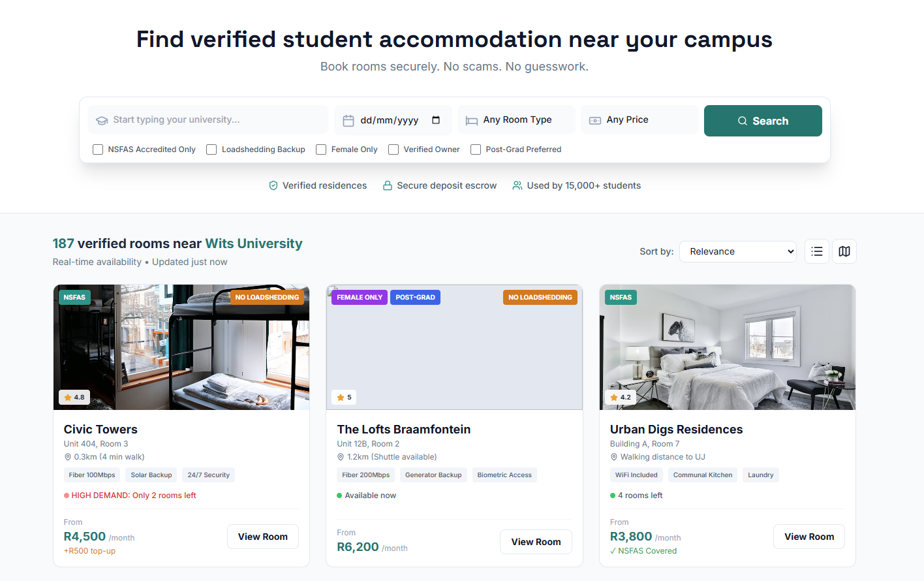Click the graduation cap icon in university field
Viewport: 924px width, 581px height.
click(x=102, y=119)
